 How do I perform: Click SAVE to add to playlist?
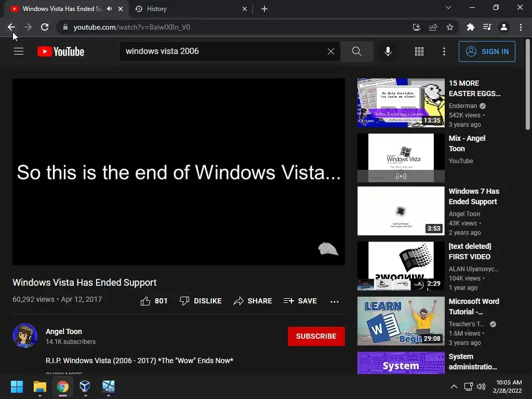point(300,301)
